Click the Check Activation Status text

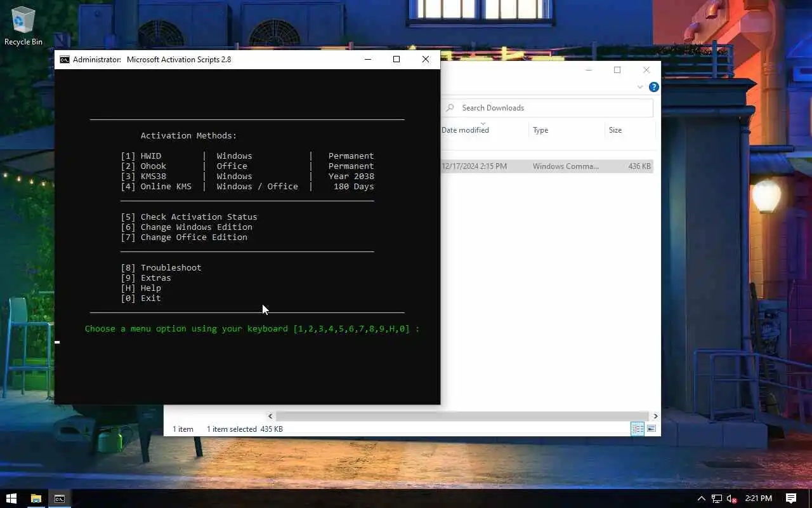click(x=199, y=217)
